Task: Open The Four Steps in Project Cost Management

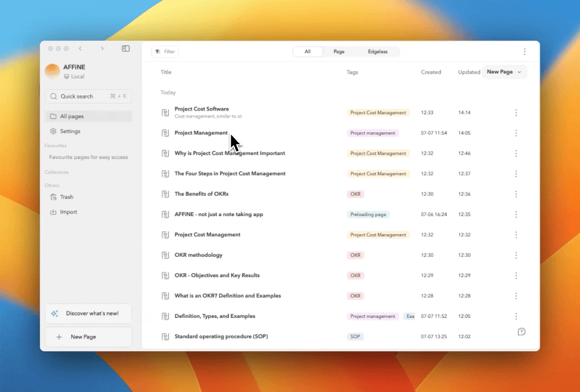Action: tap(229, 174)
